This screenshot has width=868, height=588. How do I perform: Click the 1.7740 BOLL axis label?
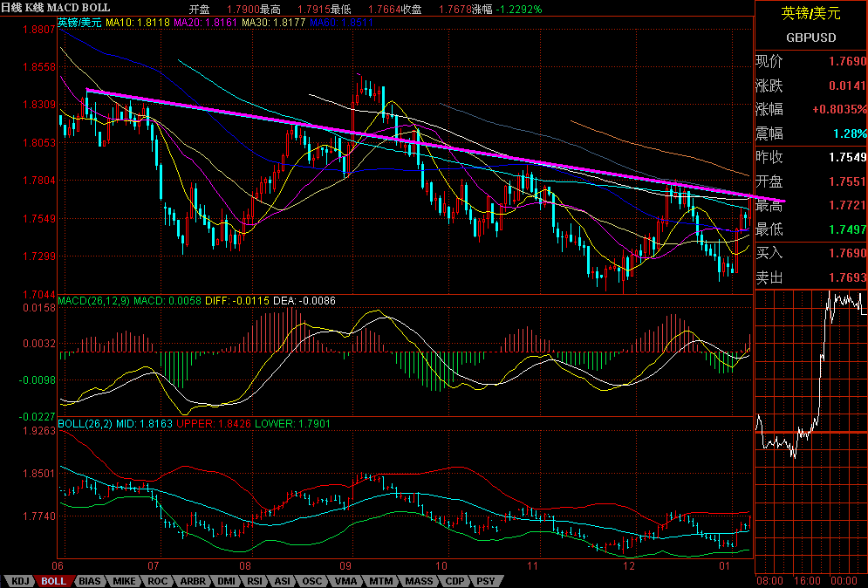[x=39, y=516]
